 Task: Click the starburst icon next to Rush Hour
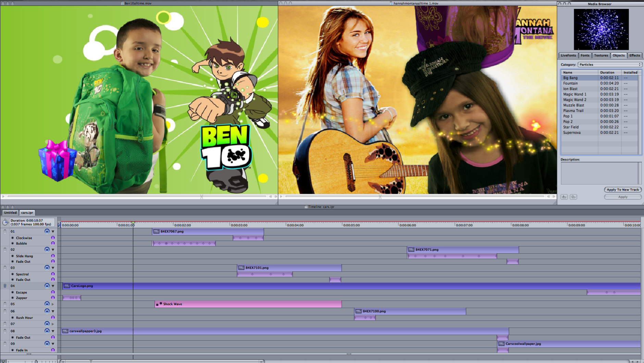tap(13, 318)
